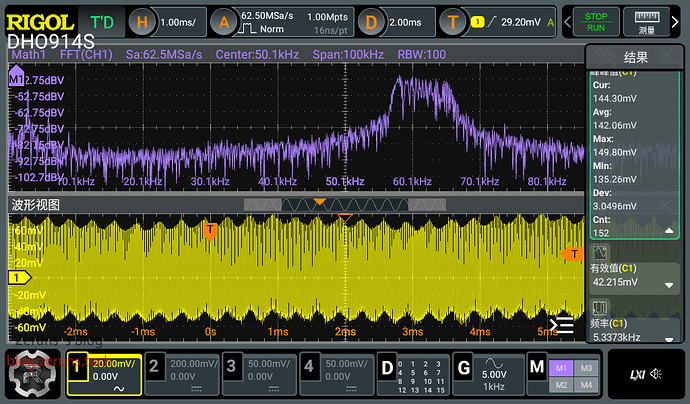Toggle channel 2 display
Screen dimensions: 690x404
[x=153, y=367]
